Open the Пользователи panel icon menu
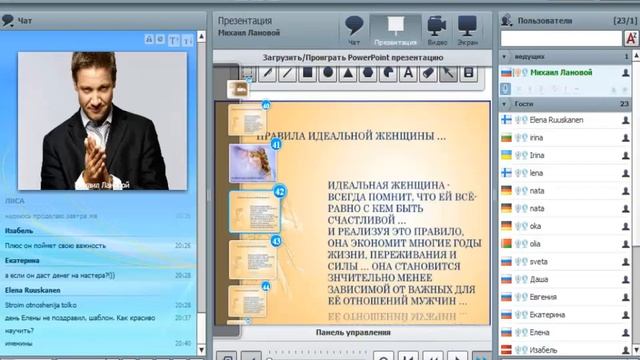 coord(507,20)
